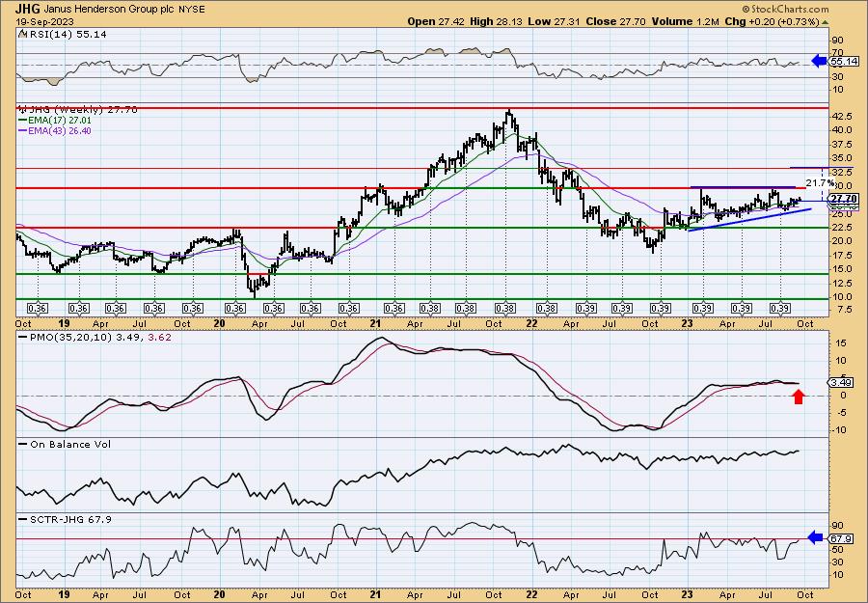Click the 42.5 price axis label
The image size is (868, 603).
(841, 117)
